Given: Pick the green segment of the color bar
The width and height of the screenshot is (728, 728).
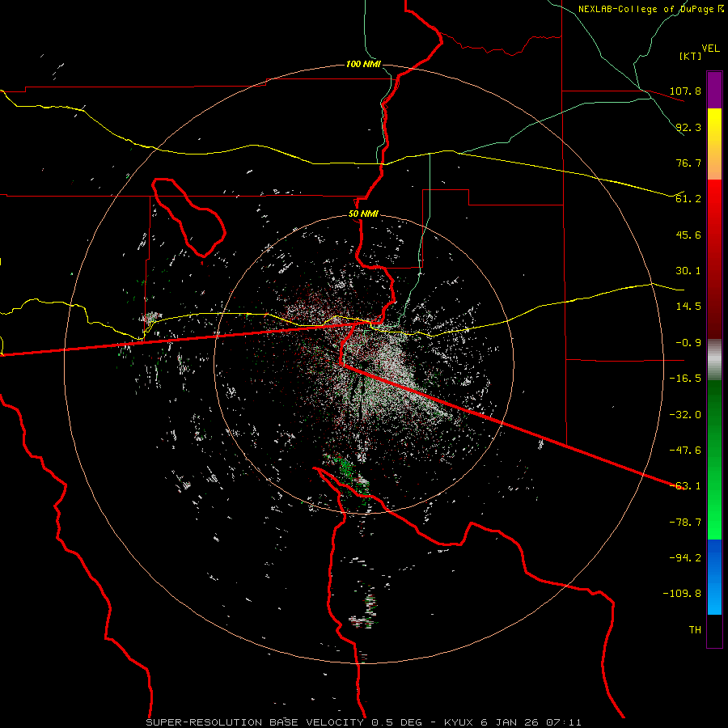Looking at the screenshot, I should (x=714, y=459).
